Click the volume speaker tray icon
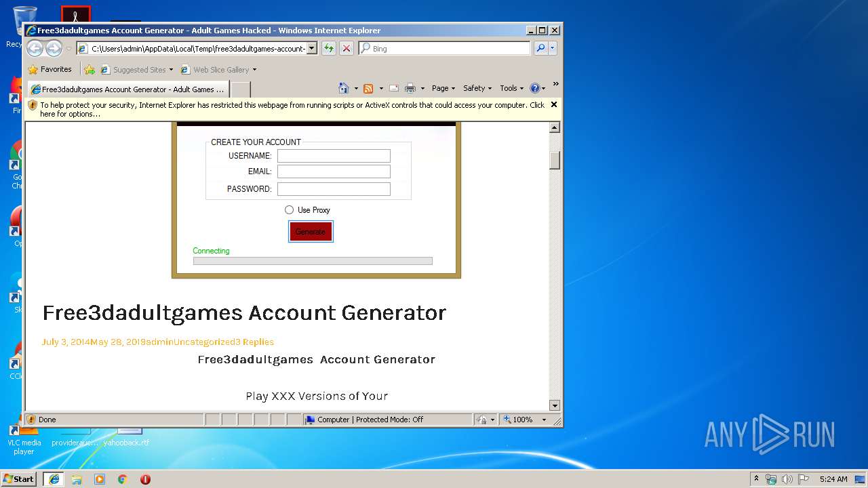 coord(787,479)
